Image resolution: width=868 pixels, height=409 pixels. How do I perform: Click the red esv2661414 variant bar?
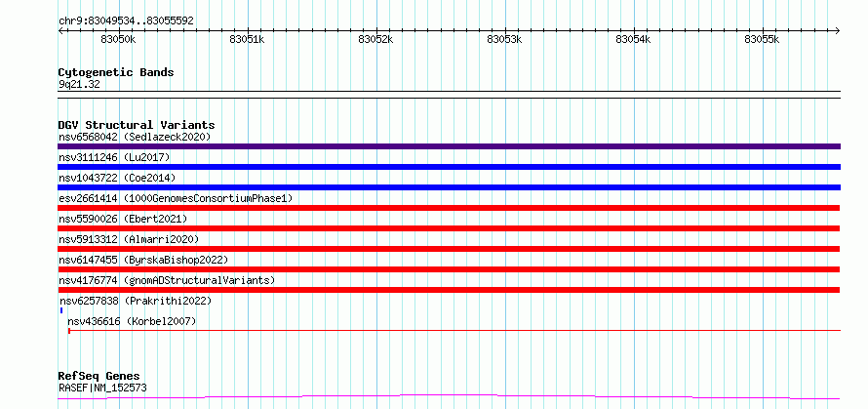click(x=449, y=208)
